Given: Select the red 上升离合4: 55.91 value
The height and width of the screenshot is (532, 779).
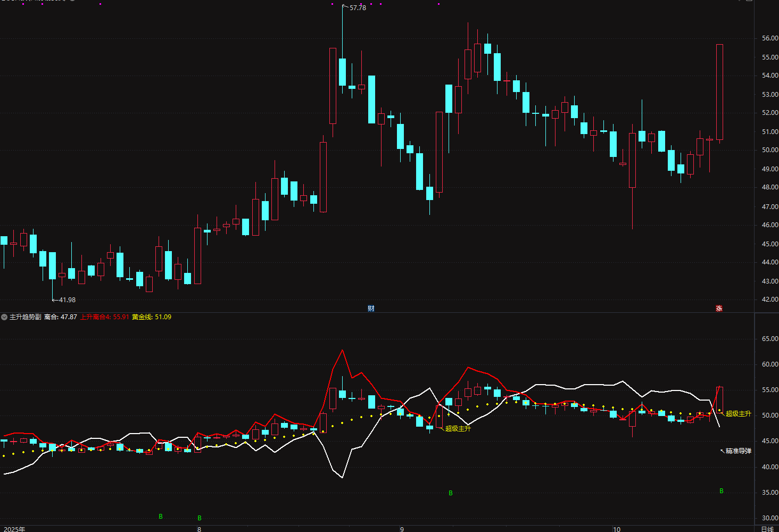Looking at the screenshot, I should [x=105, y=317].
